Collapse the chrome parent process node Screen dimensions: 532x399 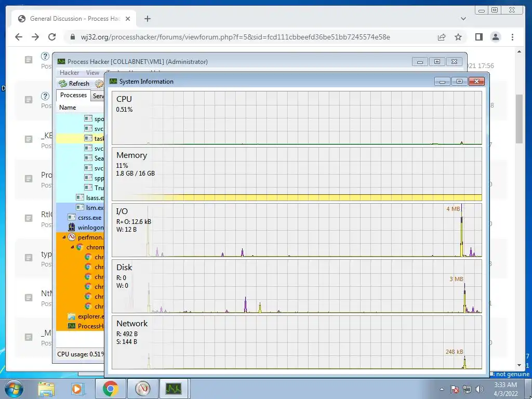point(72,247)
